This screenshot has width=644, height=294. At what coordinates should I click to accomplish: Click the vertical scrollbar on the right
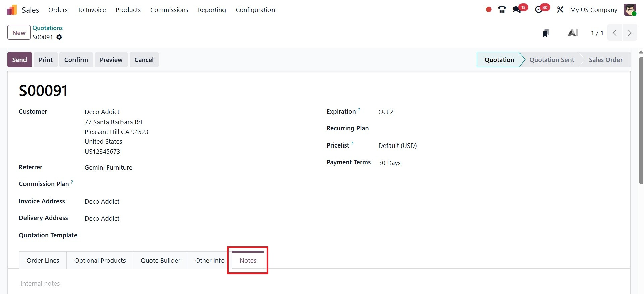[641, 121]
